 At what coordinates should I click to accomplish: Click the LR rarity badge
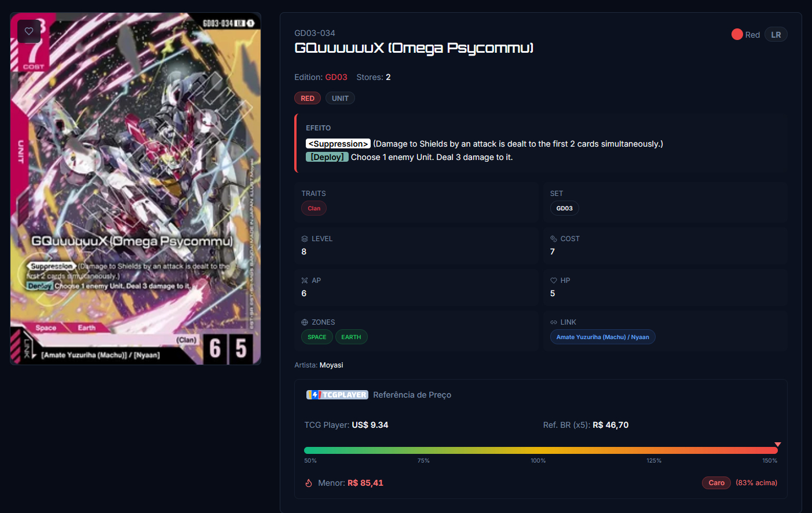pos(776,35)
